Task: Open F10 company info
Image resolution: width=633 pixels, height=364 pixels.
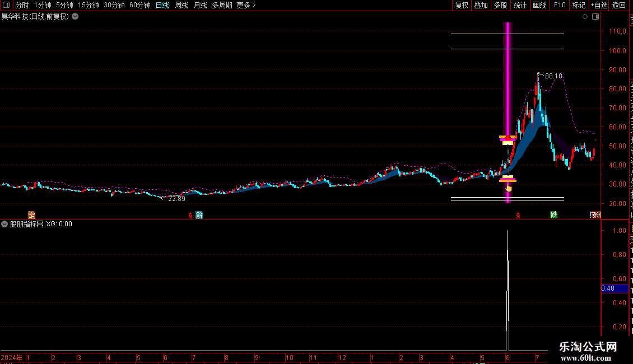Action: (560, 5)
